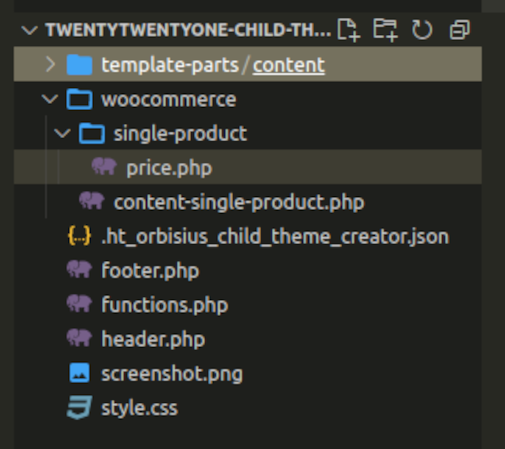This screenshot has height=449, width=505.
Task: Click the PHP icon next to functions.php
Action: pyautogui.click(x=79, y=303)
